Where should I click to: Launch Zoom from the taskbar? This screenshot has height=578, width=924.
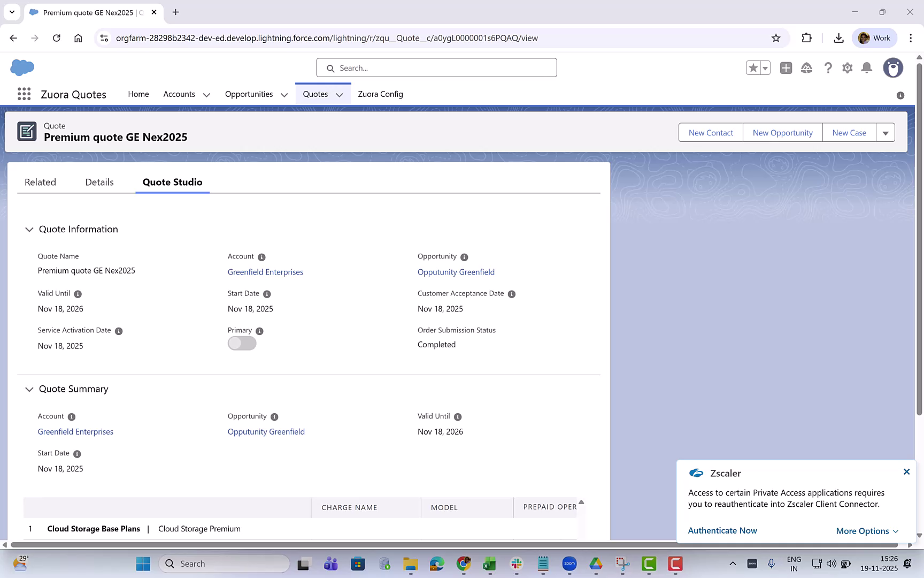click(569, 564)
